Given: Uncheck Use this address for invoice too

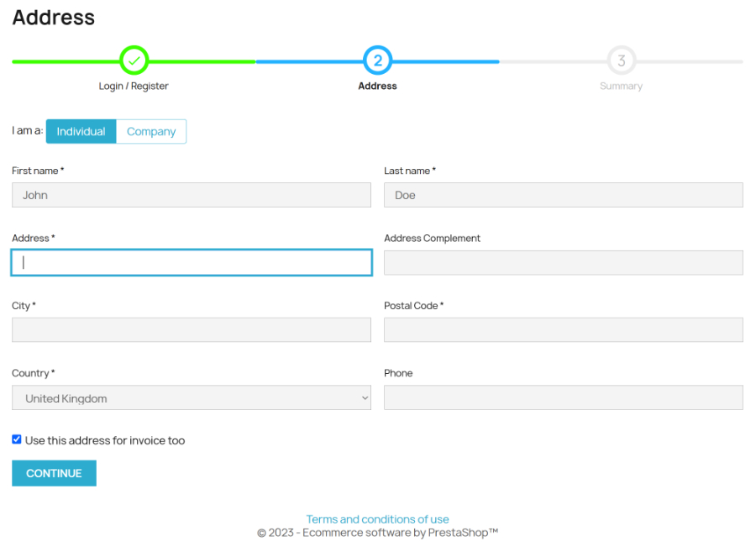Looking at the screenshot, I should coord(17,439).
